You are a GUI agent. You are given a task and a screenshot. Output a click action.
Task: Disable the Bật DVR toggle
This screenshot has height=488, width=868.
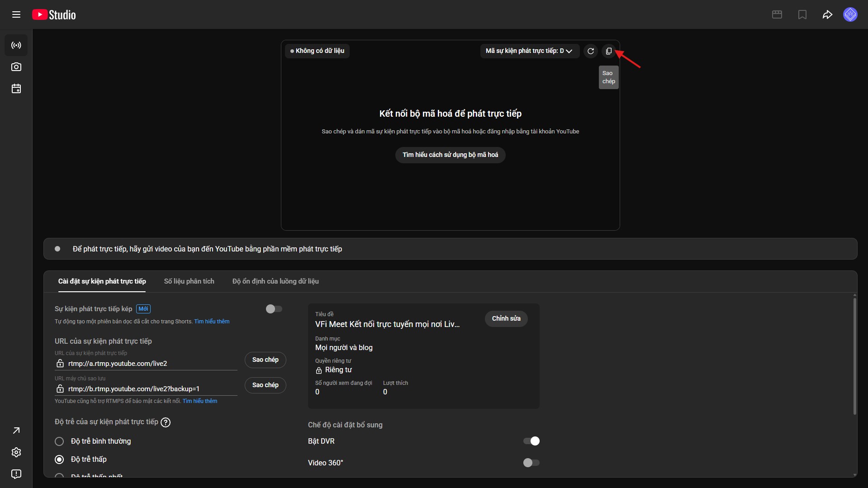click(x=531, y=441)
